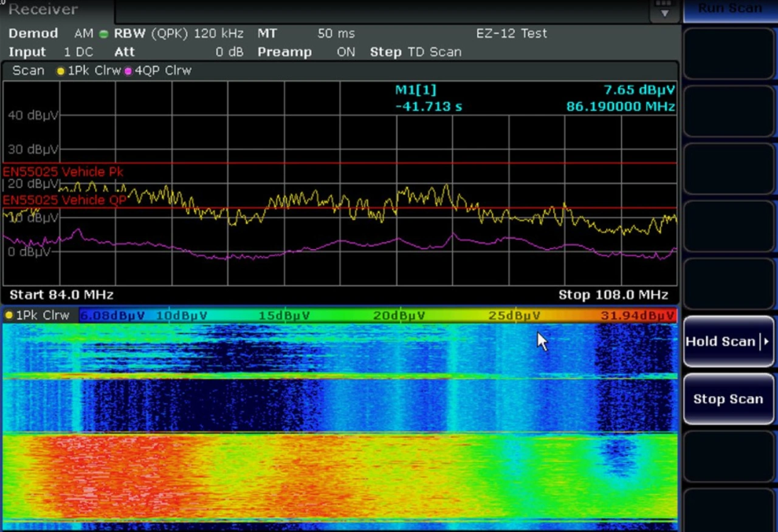The image size is (778, 532).
Task: Toggle the Preamp ON setting
Action: pos(345,52)
